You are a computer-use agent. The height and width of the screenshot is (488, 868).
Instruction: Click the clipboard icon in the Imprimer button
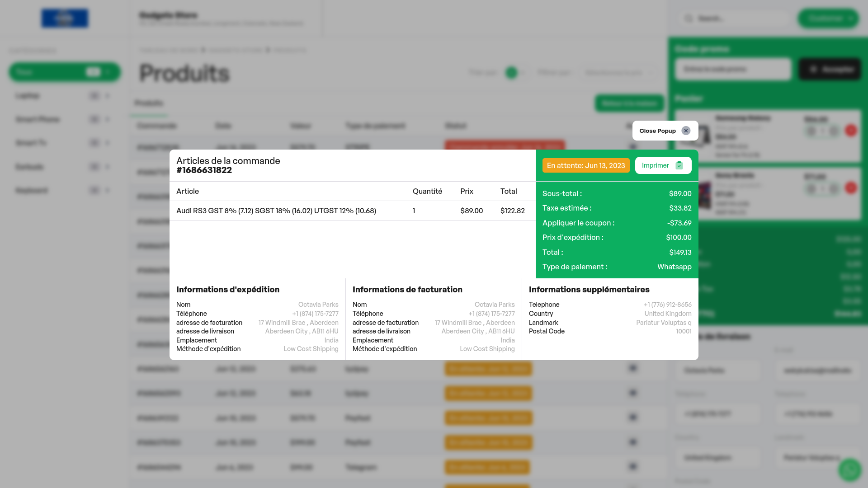pos(679,165)
